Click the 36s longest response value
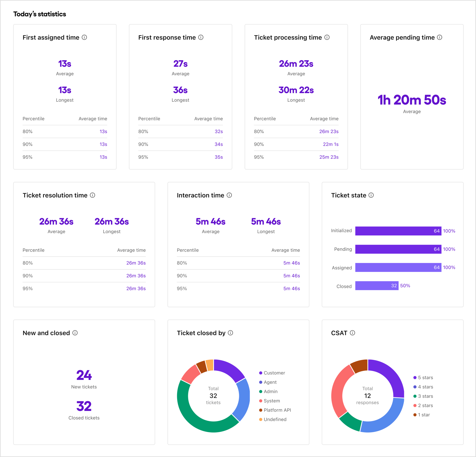 (x=180, y=90)
